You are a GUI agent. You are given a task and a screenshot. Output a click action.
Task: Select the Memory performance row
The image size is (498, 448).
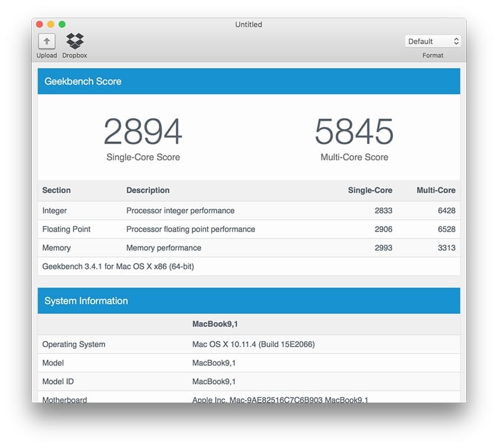(x=249, y=248)
